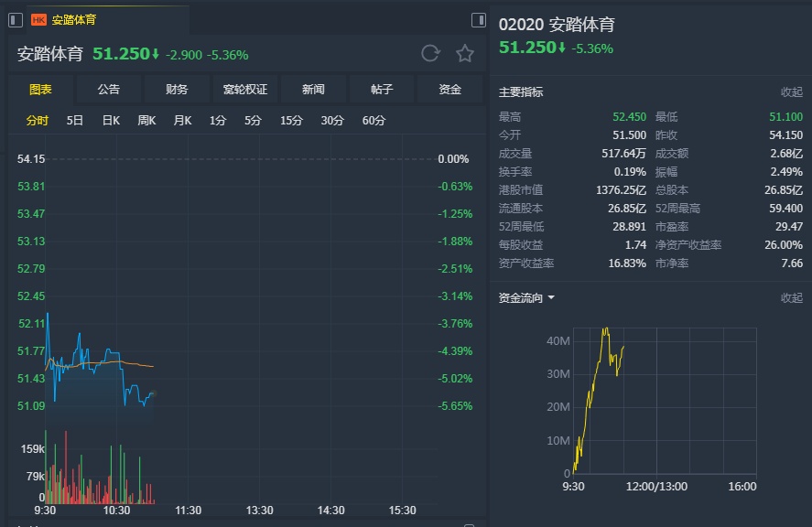812x527 pixels.
Task: Open the 新闻 tab
Action: pyautogui.click(x=313, y=90)
